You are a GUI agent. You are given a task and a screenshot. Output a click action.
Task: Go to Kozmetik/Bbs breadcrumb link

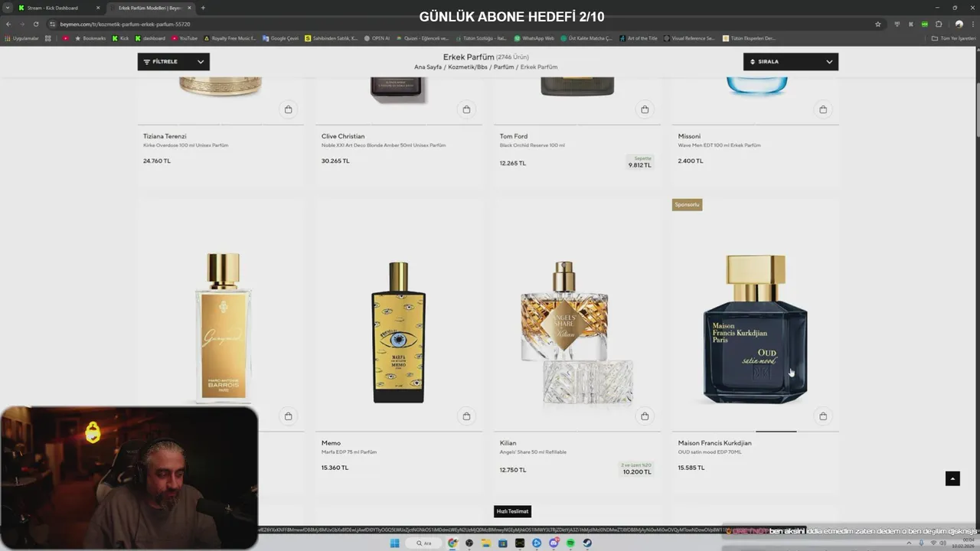(468, 67)
